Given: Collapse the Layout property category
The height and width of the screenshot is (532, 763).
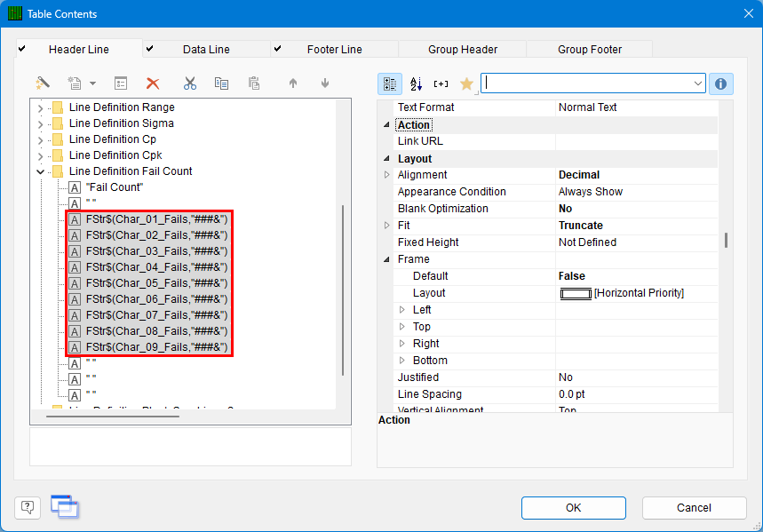Looking at the screenshot, I should click(x=386, y=159).
